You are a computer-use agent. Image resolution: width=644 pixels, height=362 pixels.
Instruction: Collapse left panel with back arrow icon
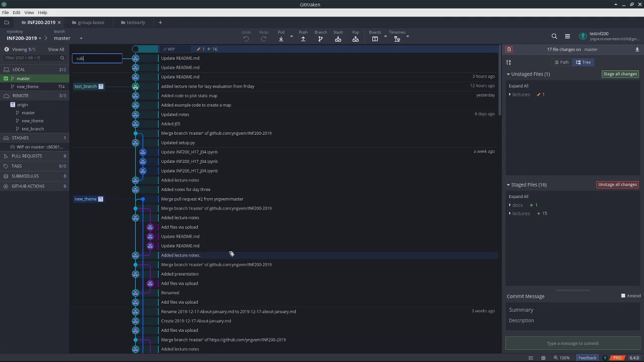(x=7, y=49)
